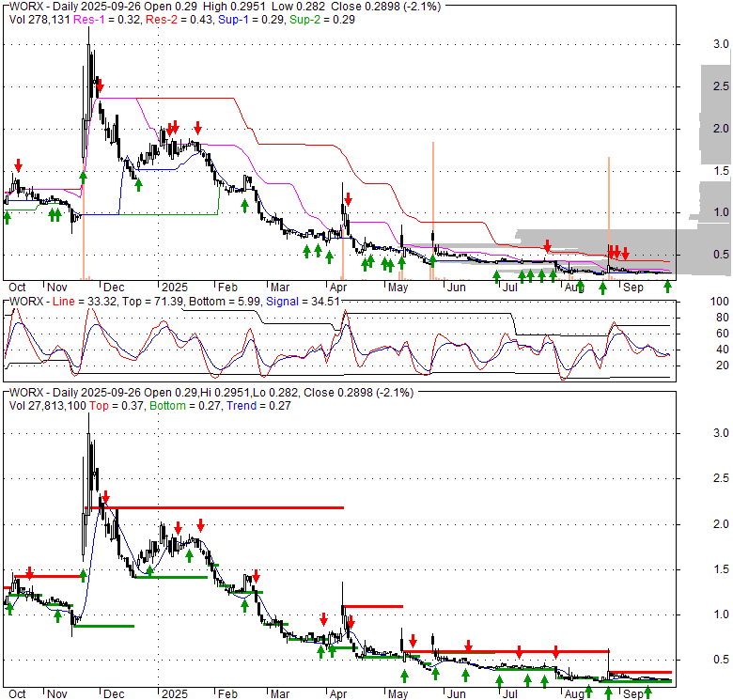
Task: Click the '60' oscillator axis value
Action: coord(723,334)
